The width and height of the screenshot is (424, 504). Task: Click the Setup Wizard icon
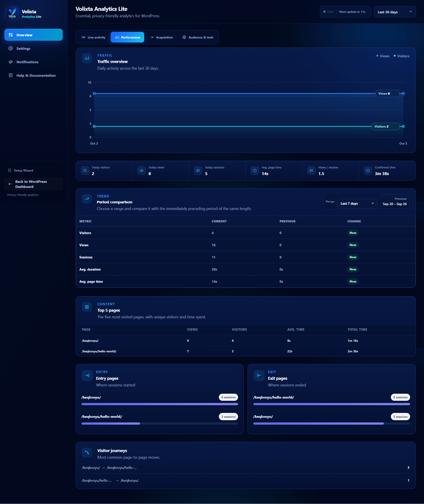pos(10,170)
